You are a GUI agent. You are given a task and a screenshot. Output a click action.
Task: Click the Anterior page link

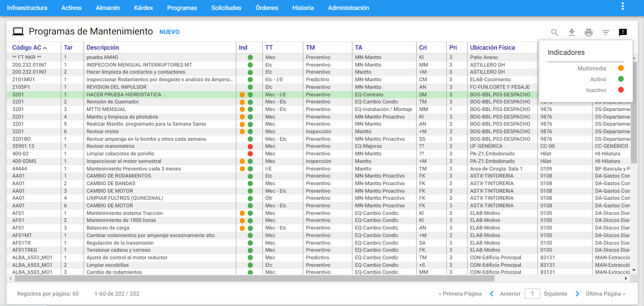(x=510, y=294)
